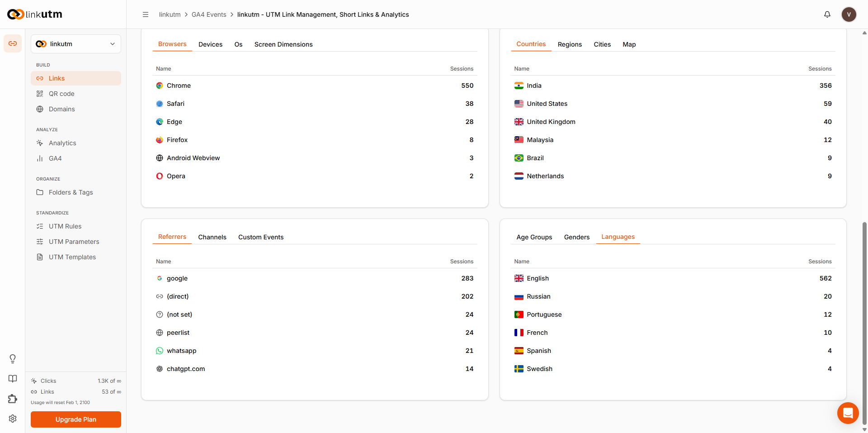Select the link icon in the left rail

[13, 43]
